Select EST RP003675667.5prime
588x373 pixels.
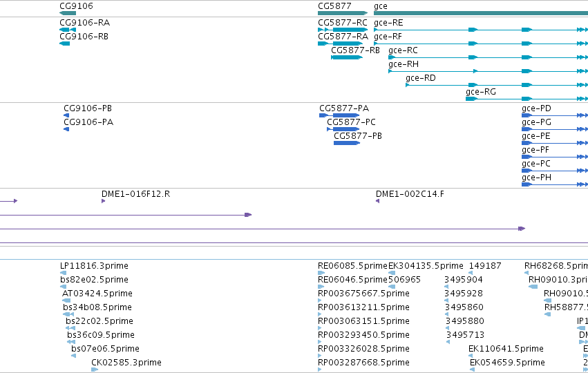pos(363,294)
